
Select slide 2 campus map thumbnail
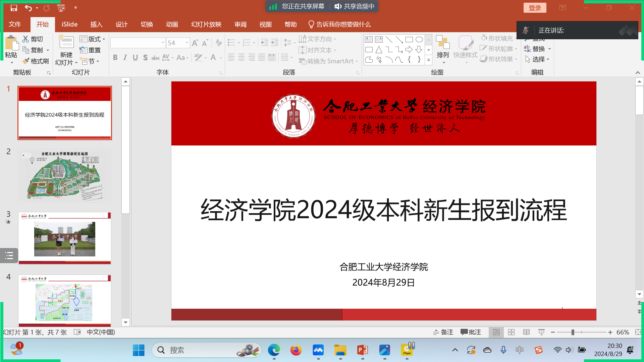(65, 176)
